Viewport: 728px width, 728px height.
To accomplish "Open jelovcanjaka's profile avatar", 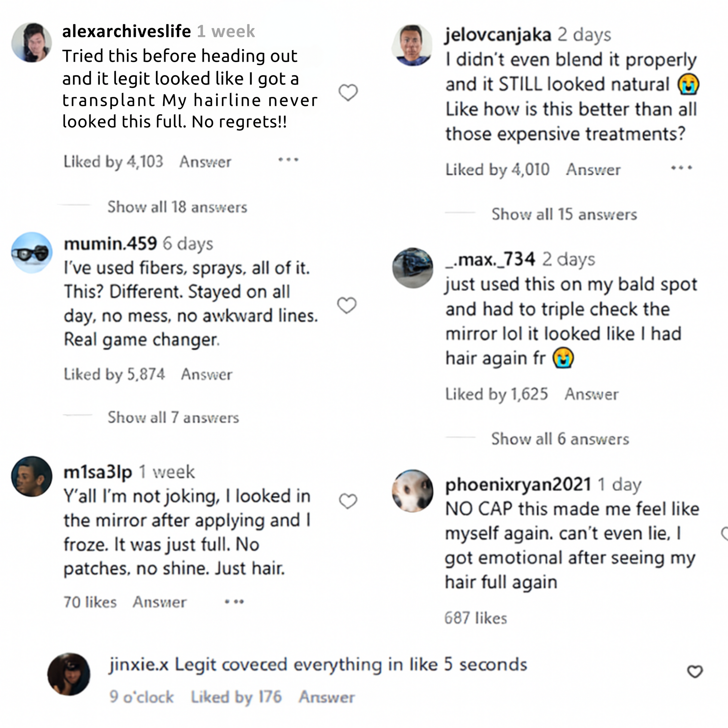I will (412, 45).
